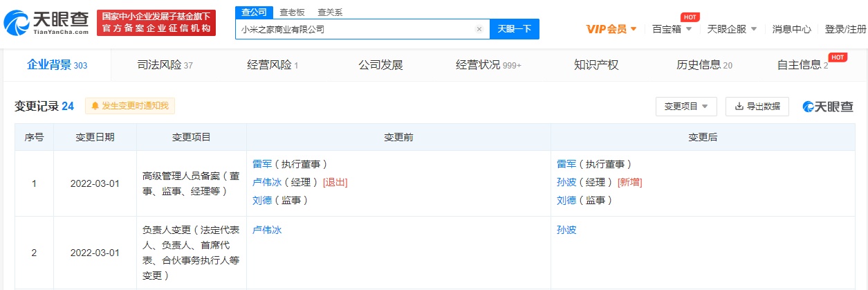
Task: Open 卢伟冰 link in row 2
Action: tap(267, 230)
